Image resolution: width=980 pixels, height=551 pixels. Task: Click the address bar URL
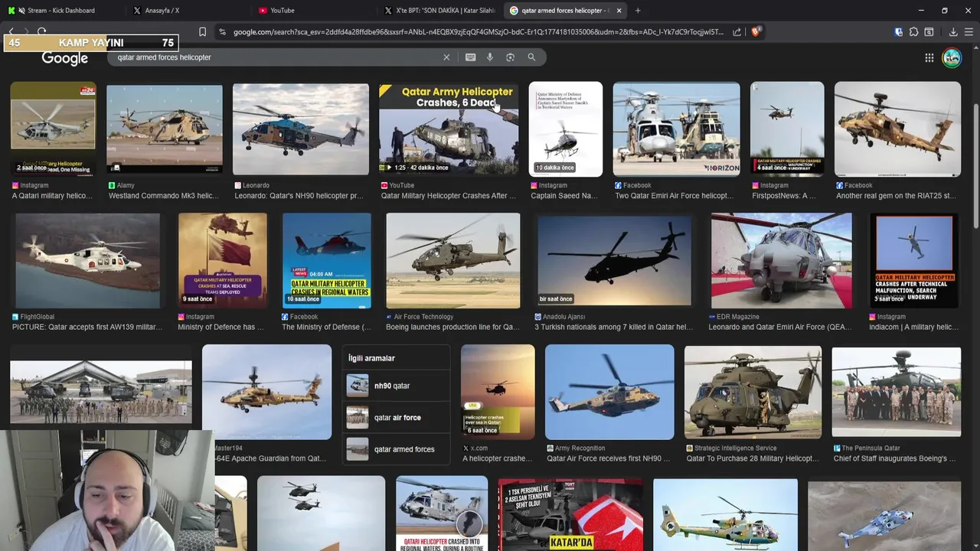(x=479, y=32)
